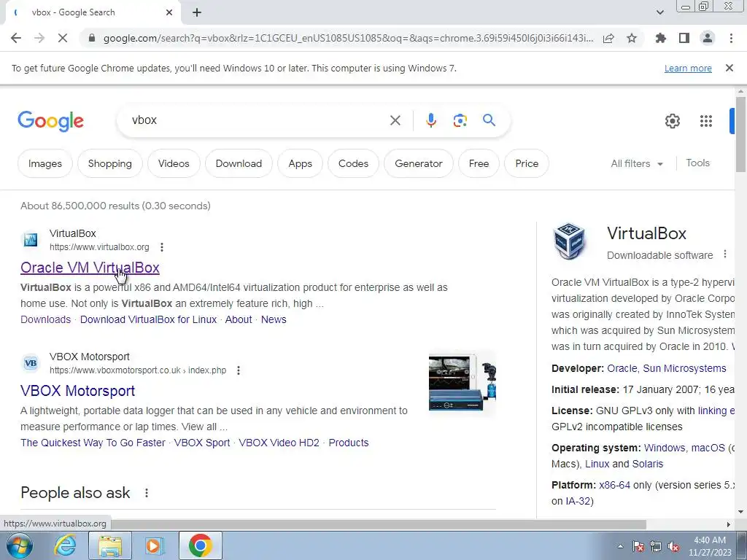Open Oracle VM VirtualBox result
This screenshot has width=747, height=560.
tap(90, 268)
